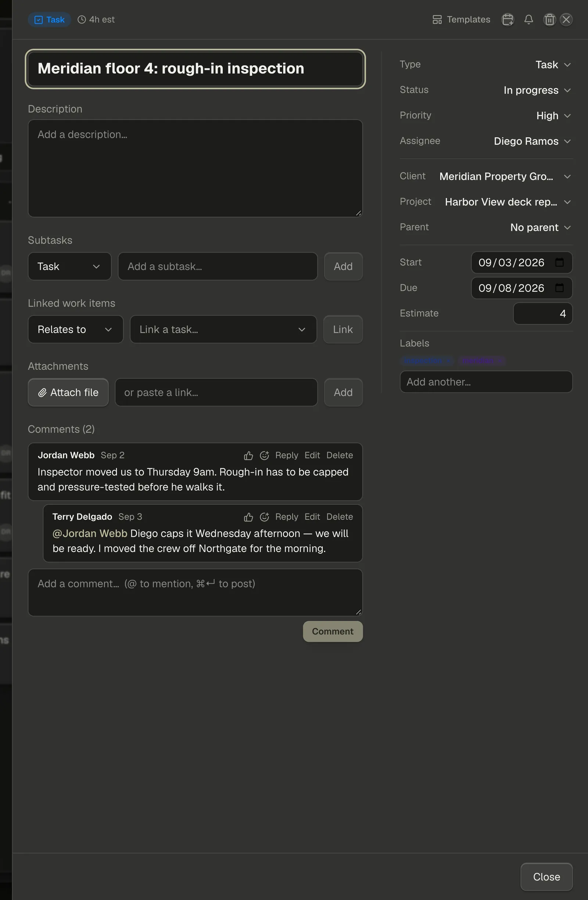Remove the meridian label
This screenshot has width=588, height=900.
[500, 361]
